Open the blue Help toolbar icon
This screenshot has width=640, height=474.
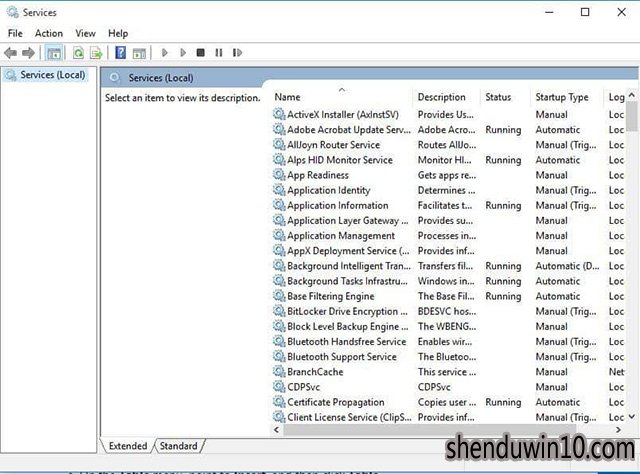pyautogui.click(x=121, y=53)
